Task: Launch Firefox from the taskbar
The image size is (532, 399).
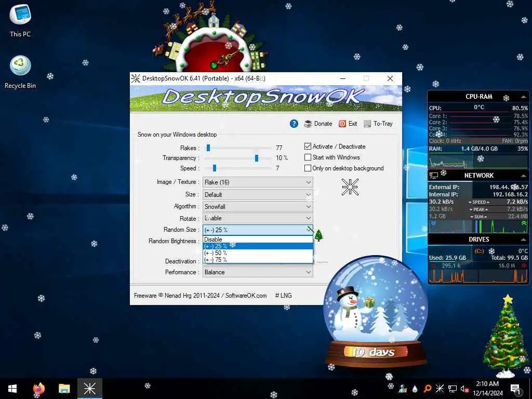Action: coord(38,389)
